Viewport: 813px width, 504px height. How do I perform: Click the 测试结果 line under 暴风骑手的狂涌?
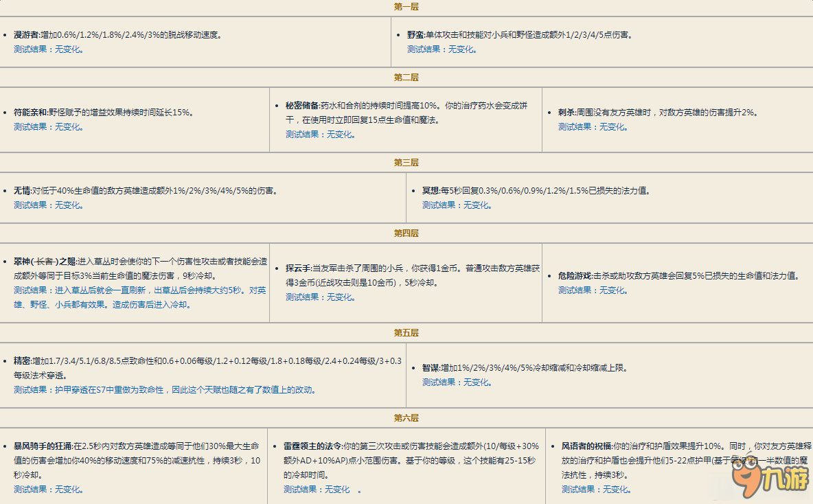[x=49, y=489]
